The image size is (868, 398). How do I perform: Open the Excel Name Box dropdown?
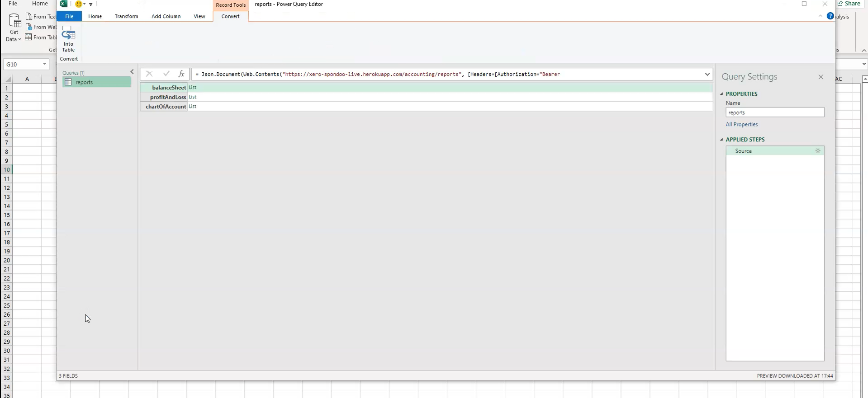[x=44, y=64]
